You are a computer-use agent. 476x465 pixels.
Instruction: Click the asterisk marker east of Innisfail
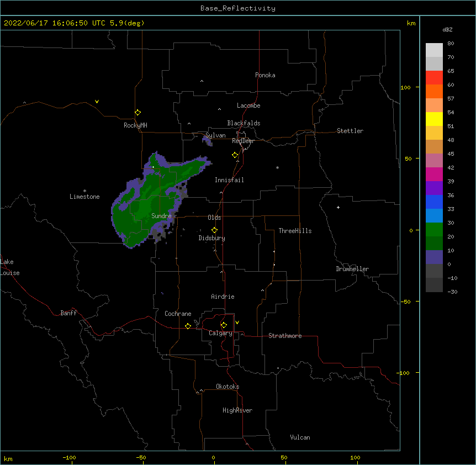[x=277, y=167]
